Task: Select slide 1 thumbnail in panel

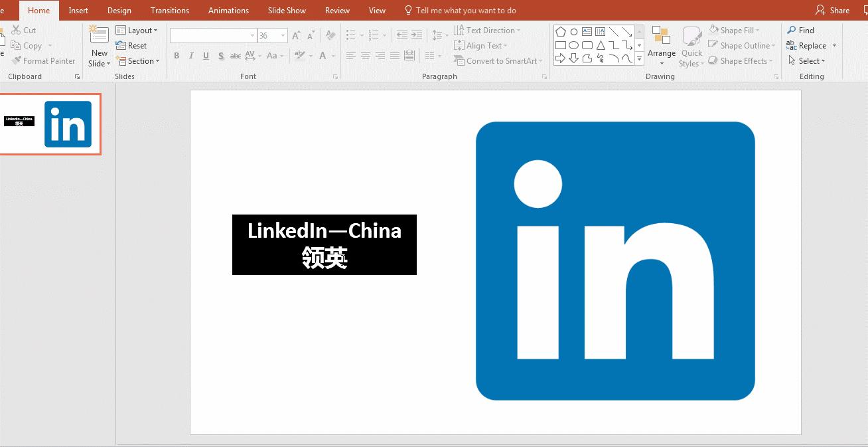Action: (x=50, y=124)
